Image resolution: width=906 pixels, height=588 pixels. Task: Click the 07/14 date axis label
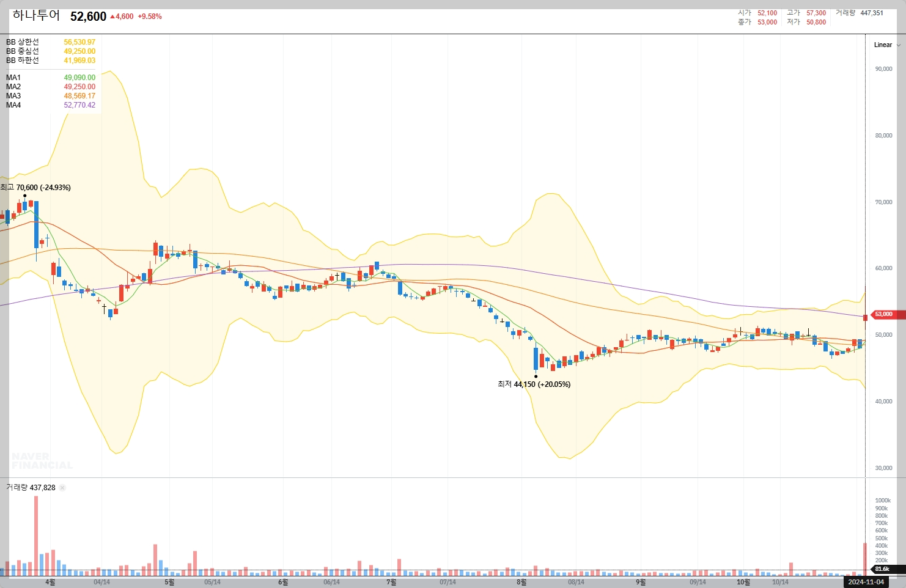coord(447,582)
